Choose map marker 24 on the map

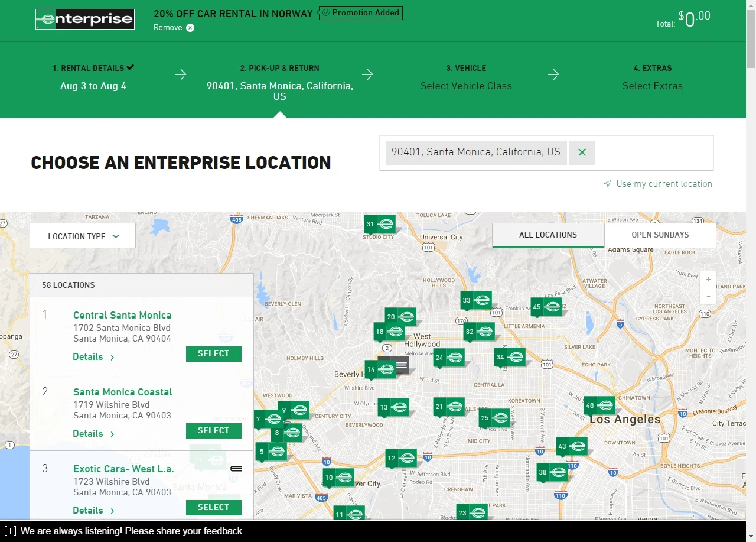coord(449,358)
